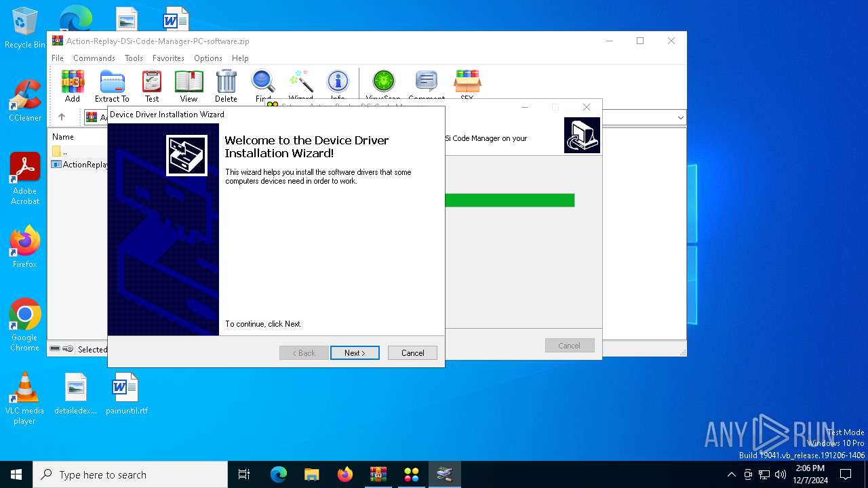Viewport: 868px width, 488px height.
Task: Open VLC media player desktop shortcut
Action: click(25, 399)
